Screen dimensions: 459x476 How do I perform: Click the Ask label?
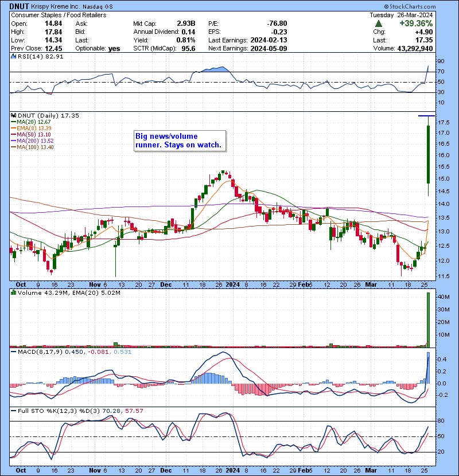pos(81,24)
